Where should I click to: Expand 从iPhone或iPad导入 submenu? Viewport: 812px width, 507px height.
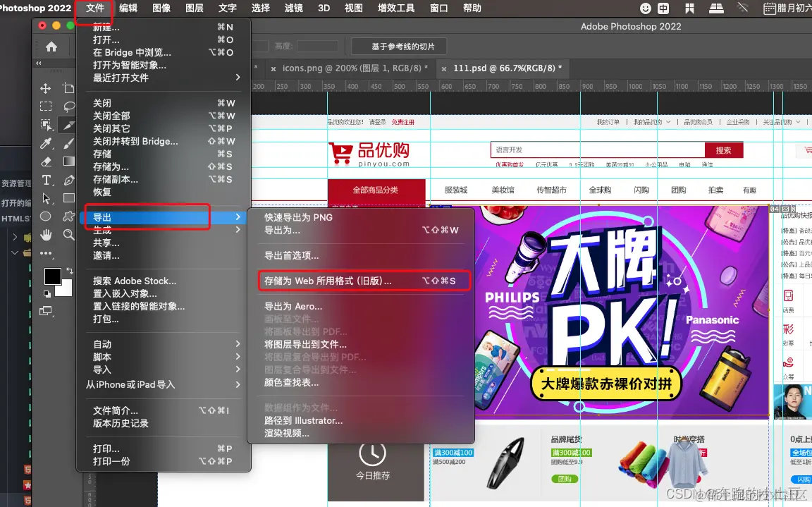238,384
